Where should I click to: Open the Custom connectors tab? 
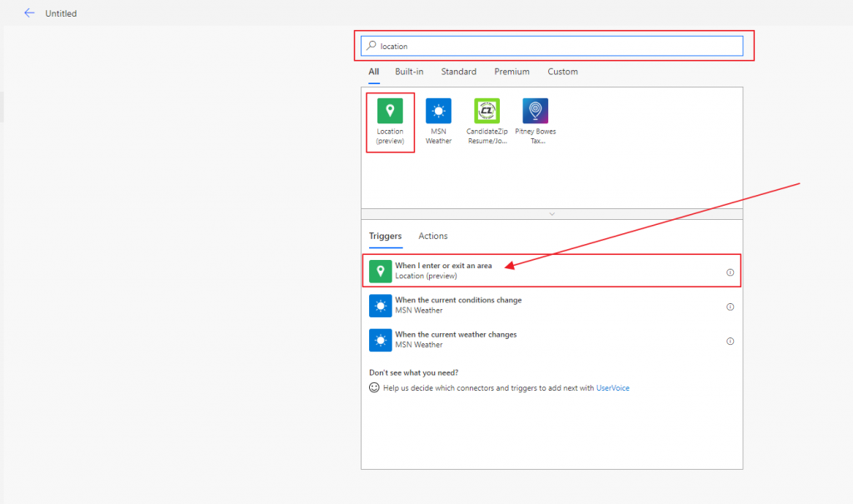[562, 72]
